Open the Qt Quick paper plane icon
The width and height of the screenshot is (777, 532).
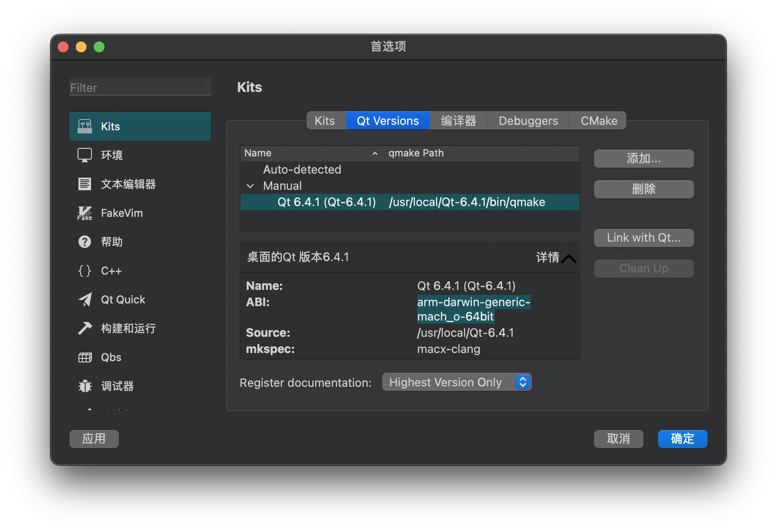[x=85, y=299]
